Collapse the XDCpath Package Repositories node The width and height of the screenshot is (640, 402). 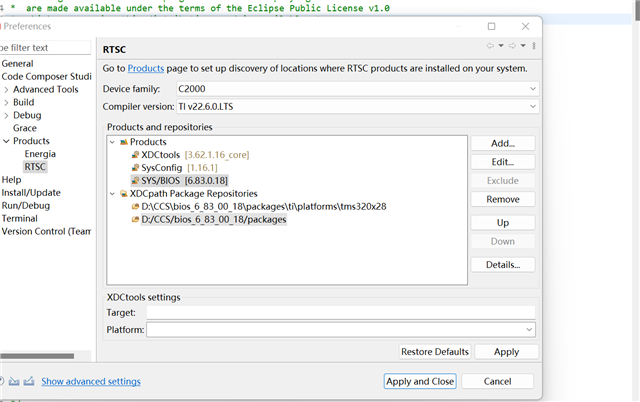pos(113,193)
